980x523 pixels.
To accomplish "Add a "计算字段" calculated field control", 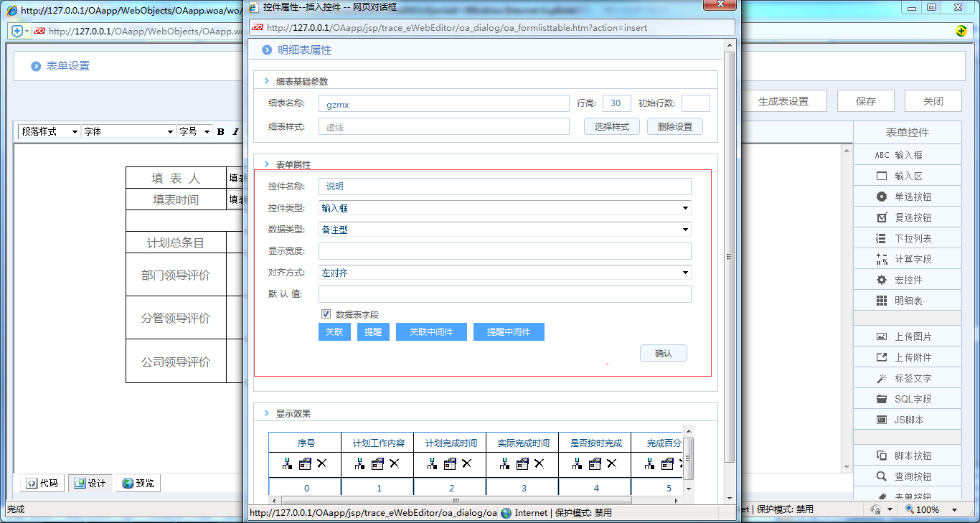I will pyautogui.click(x=907, y=258).
